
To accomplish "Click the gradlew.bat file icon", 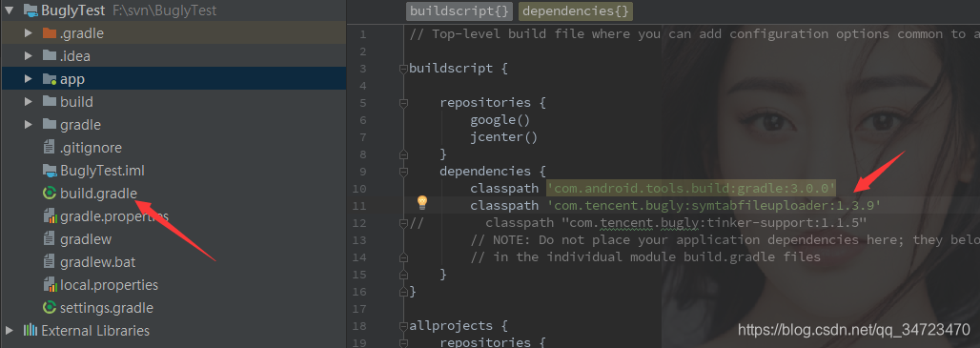I will pos(50,262).
